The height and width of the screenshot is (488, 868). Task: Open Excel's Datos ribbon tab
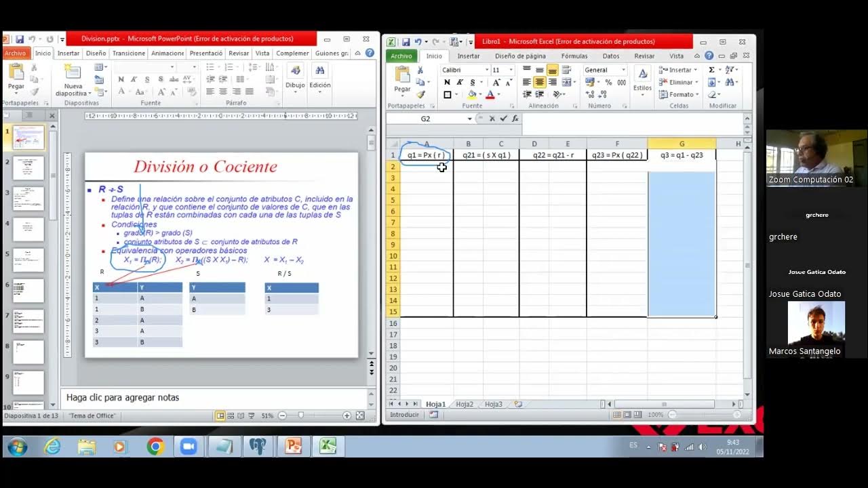[x=611, y=56]
